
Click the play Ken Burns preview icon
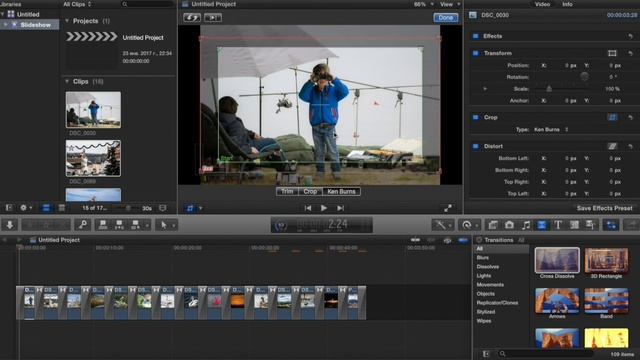pyautogui.click(x=213, y=18)
